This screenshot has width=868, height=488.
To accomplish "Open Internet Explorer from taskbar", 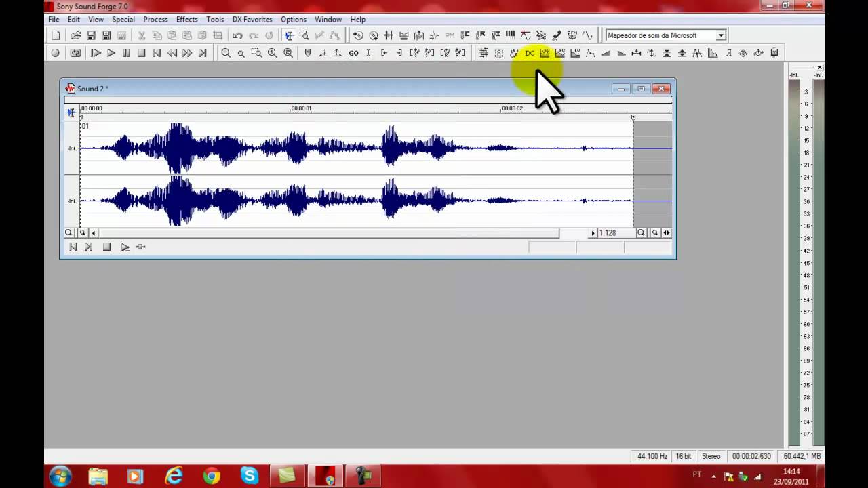I will click(174, 476).
